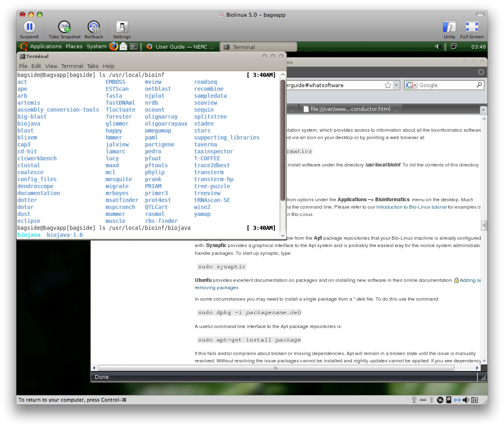
Task: Open the terminal launcher in the panel
Action: [134, 47]
